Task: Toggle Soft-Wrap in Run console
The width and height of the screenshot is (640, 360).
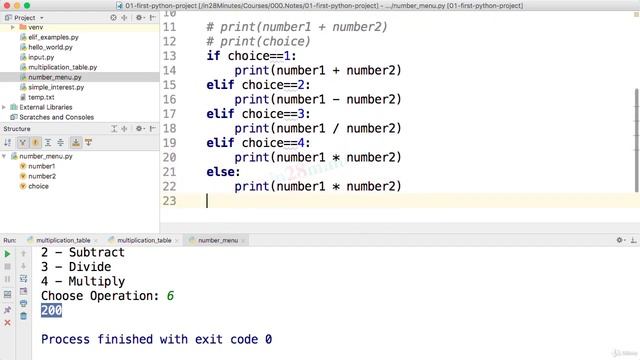Action: [23, 279]
